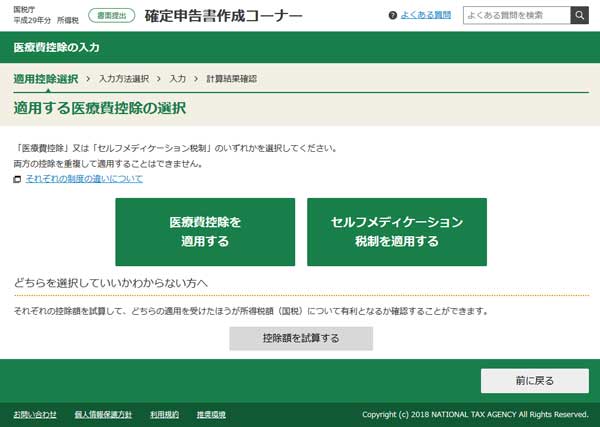Click the search magnifier icon

point(579,15)
